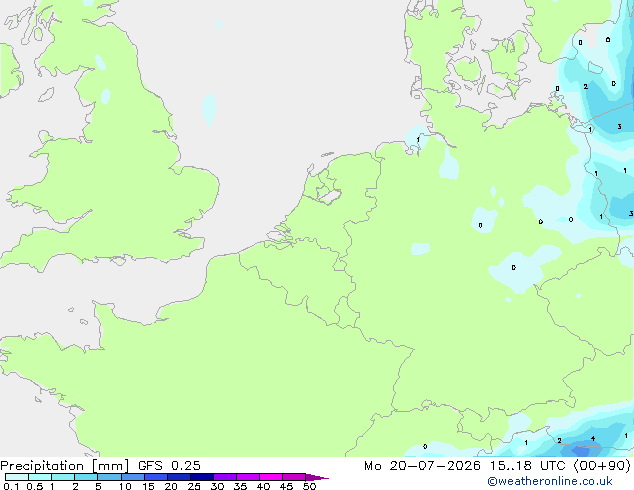Click the 1–2 mm legend color swatch
The image size is (634, 490).
63,477
